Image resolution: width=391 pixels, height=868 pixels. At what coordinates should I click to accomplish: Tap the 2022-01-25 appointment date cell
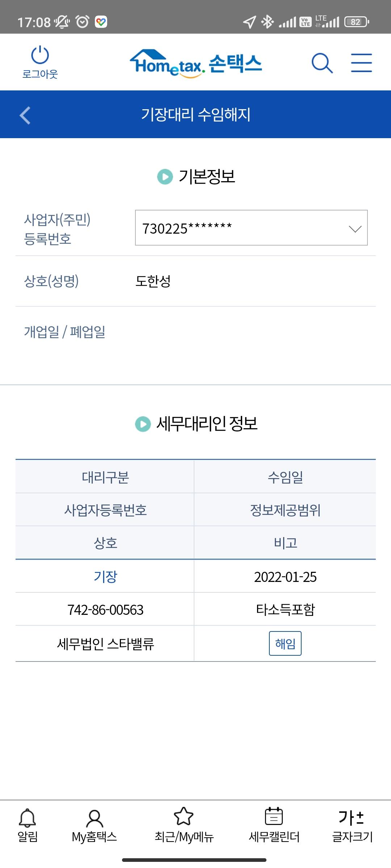pyautogui.click(x=285, y=577)
